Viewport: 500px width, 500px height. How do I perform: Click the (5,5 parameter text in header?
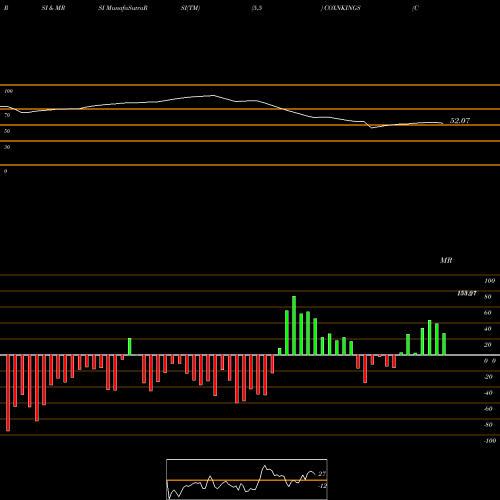point(257,8)
